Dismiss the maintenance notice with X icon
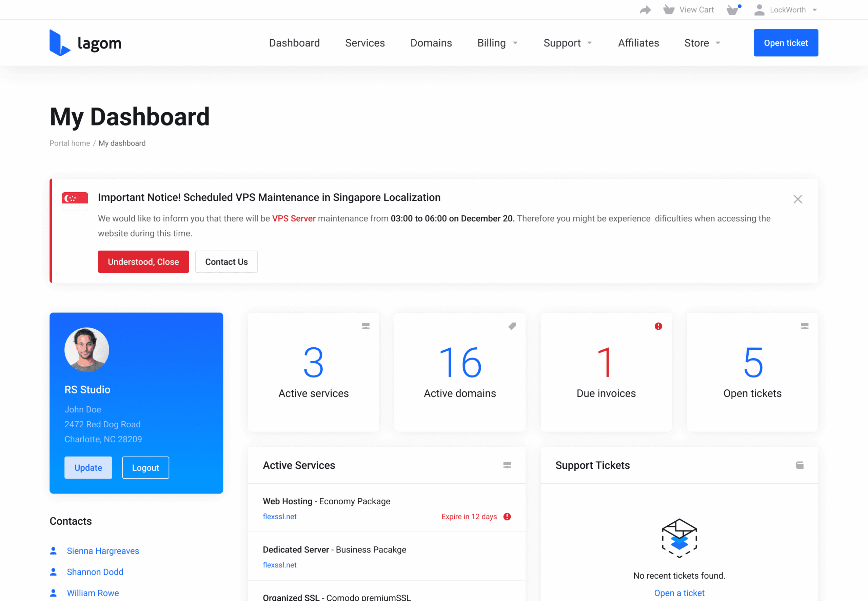 [x=797, y=199]
